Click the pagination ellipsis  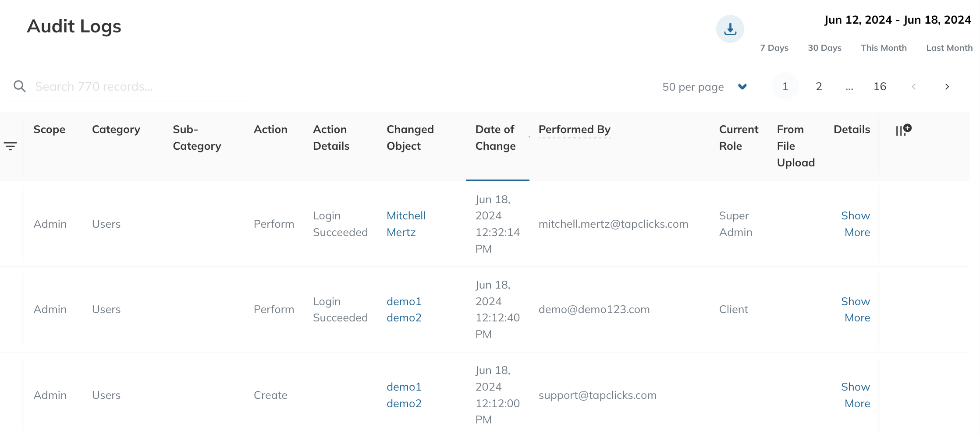coord(849,87)
